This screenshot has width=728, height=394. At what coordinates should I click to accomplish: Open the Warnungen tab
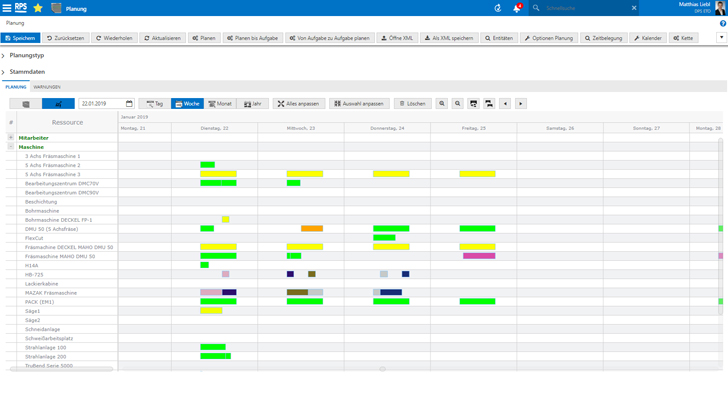pyautogui.click(x=47, y=87)
